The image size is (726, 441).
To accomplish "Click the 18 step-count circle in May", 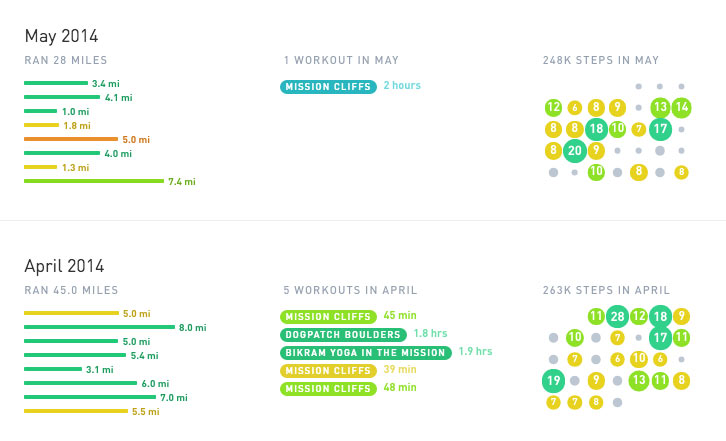I will point(596,129).
